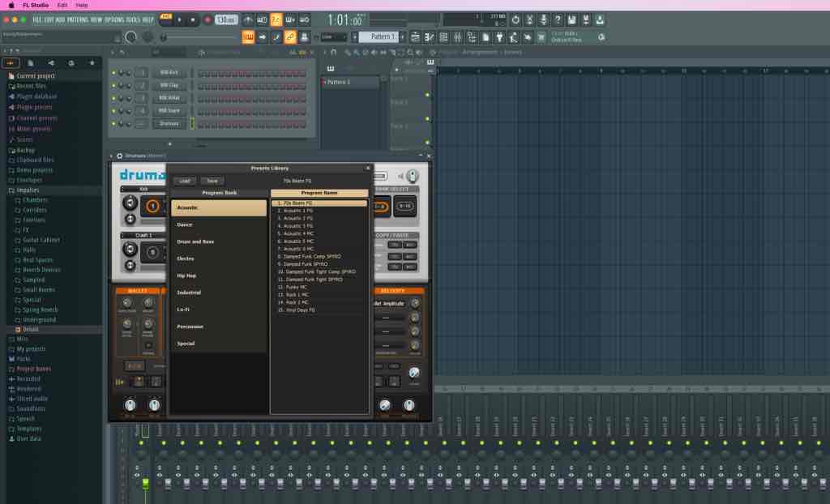Click the undo history icon in toolbar

[x=516, y=19]
